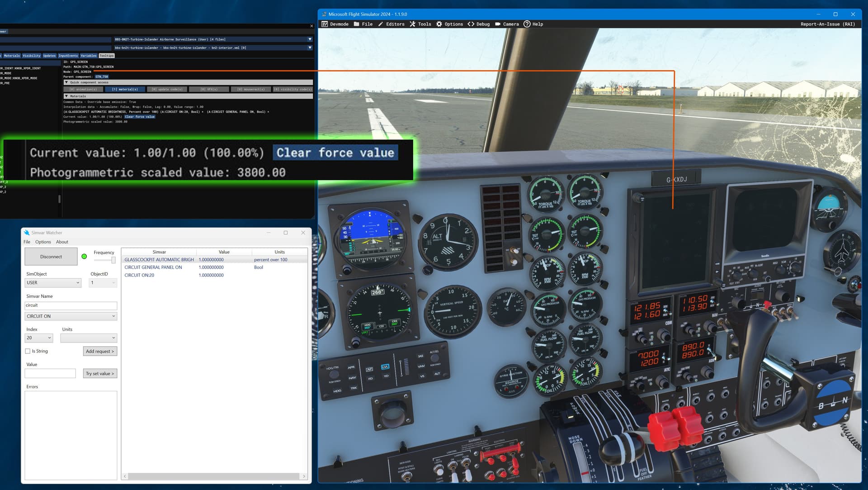
Task: Toggle the FD flight director button
Action: pos(370,379)
